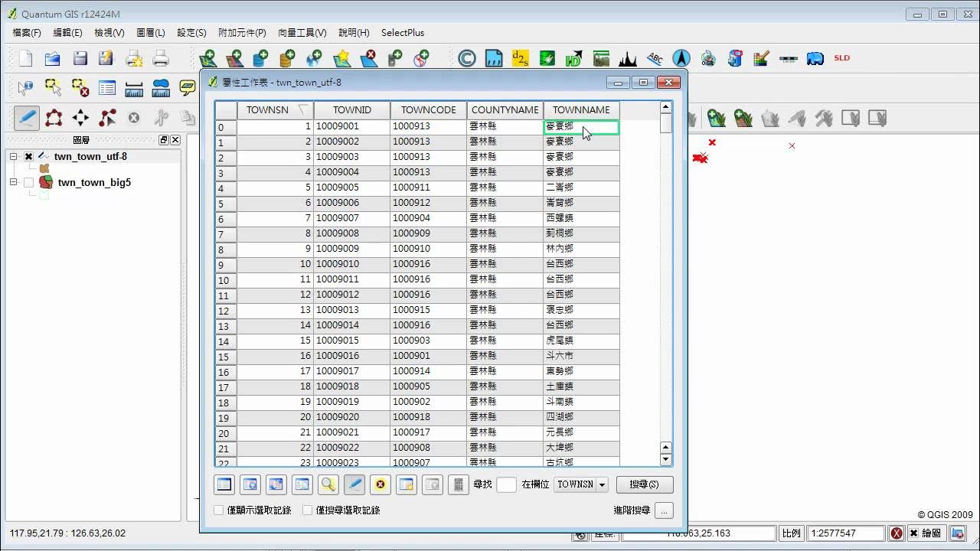Open Attribute Table from main toolbar
Image resolution: width=980 pixels, height=551 pixels.
point(106,88)
